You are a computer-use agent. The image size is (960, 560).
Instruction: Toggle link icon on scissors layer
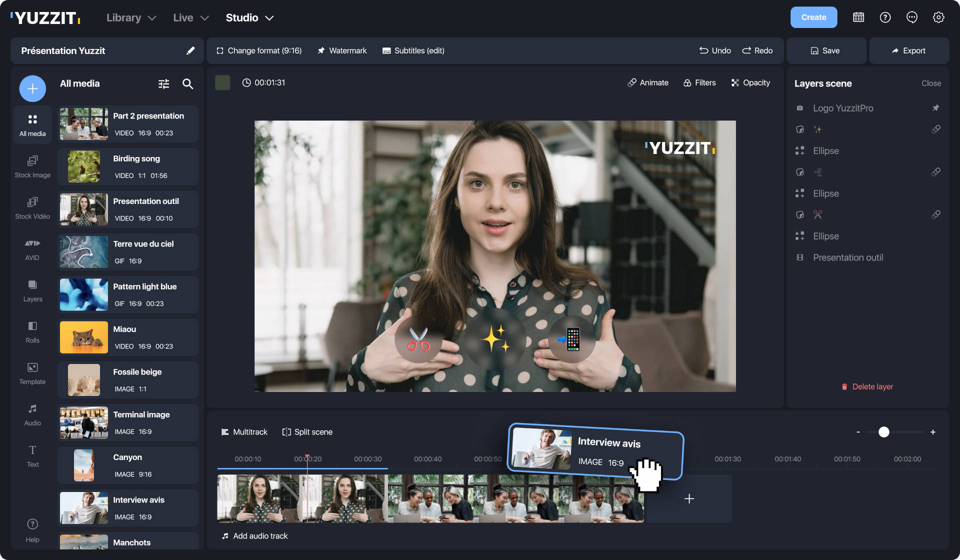point(935,214)
